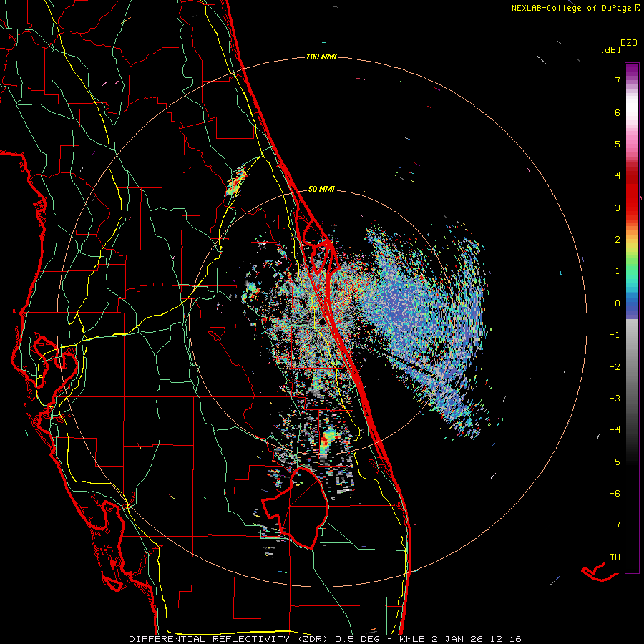Viewport: 644px width, 644px height.
Task: Click the Differential Reflectivity KMLB caption
Action: coord(325,639)
